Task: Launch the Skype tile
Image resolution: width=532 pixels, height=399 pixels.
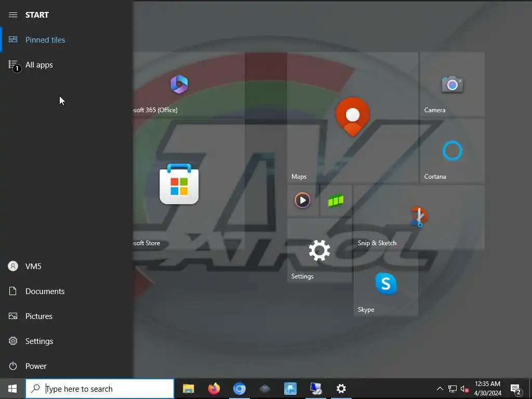Action: pyautogui.click(x=386, y=284)
